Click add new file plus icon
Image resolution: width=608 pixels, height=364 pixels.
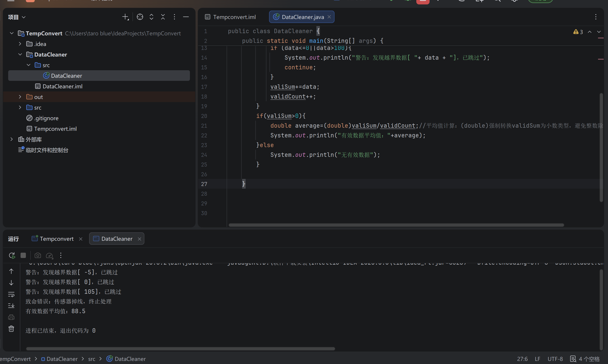(125, 17)
